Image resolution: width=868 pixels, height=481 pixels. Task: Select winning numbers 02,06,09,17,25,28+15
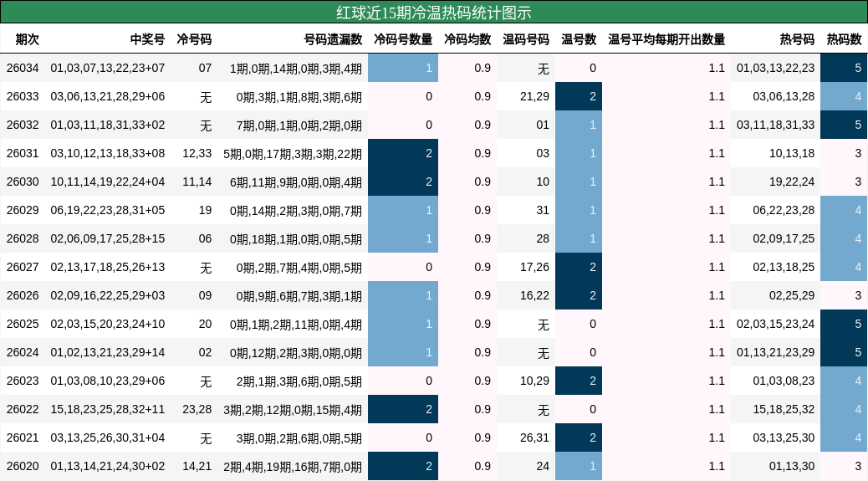(x=107, y=238)
